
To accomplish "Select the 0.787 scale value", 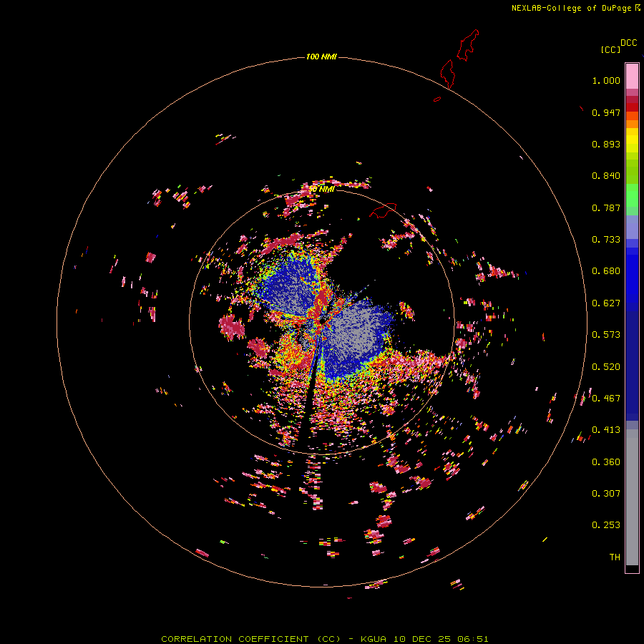I will point(606,208).
